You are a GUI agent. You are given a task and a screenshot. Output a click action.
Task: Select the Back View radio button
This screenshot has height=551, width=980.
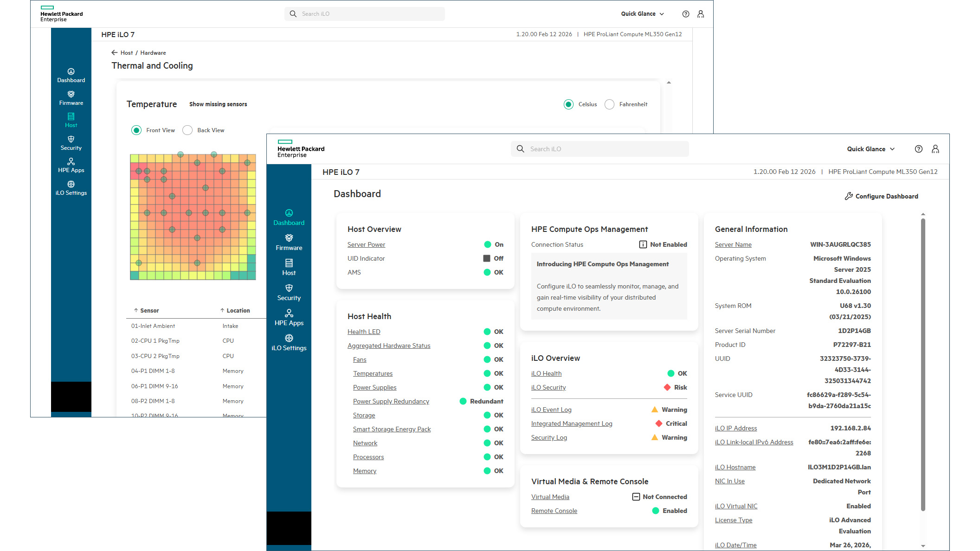tap(187, 130)
